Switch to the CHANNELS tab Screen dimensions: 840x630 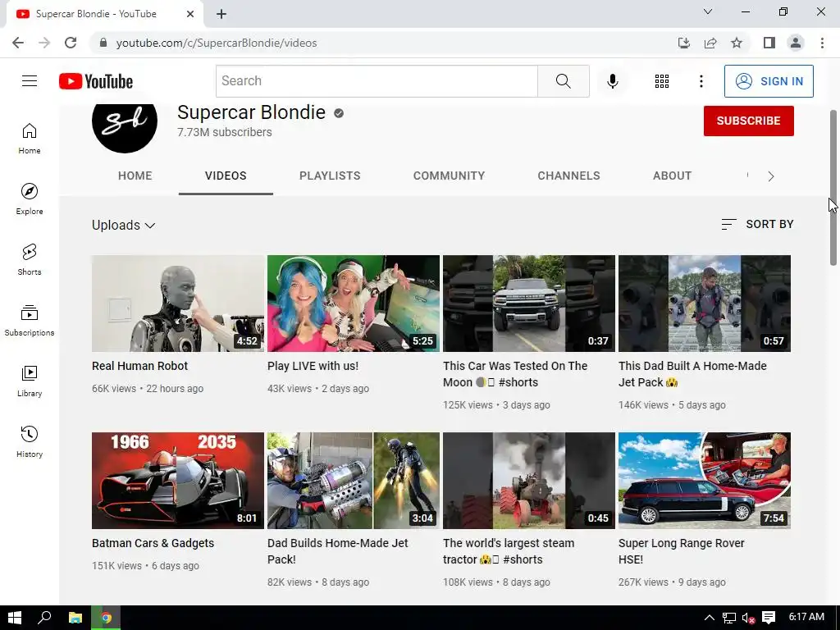click(569, 176)
